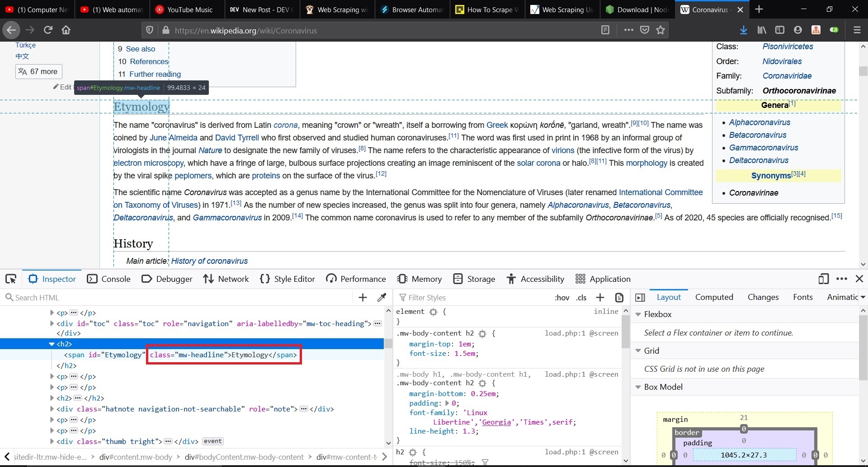The height and width of the screenshot is (467, 868).
Task: Expand the div id toc node
Action: pyautogui.click(x=52, y=323)
